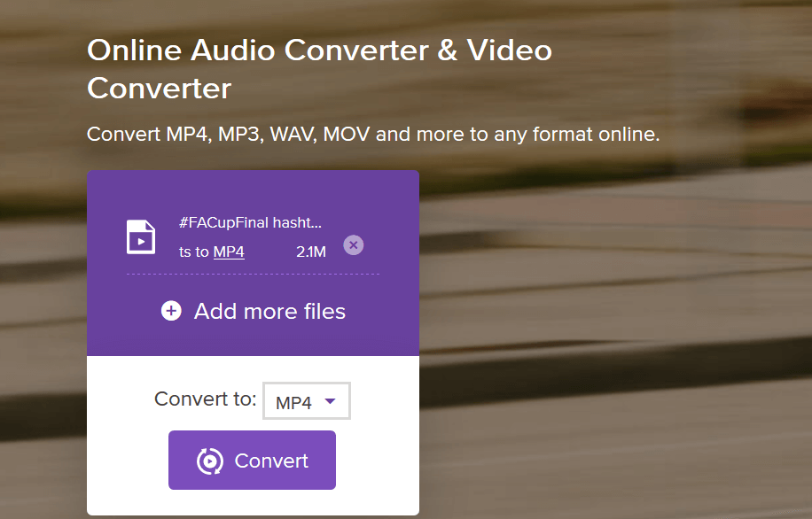Click the "Convert to:" label

pos(205,399)
